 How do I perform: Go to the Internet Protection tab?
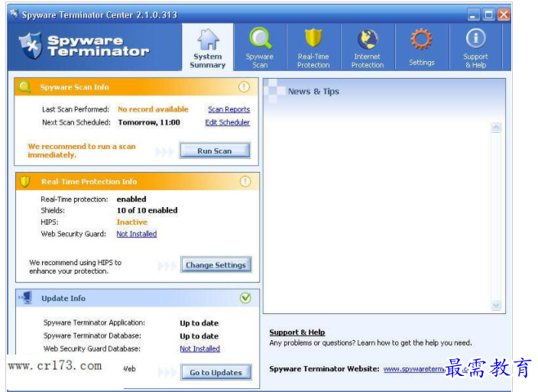pyautogui.click(x=368, y=48)
